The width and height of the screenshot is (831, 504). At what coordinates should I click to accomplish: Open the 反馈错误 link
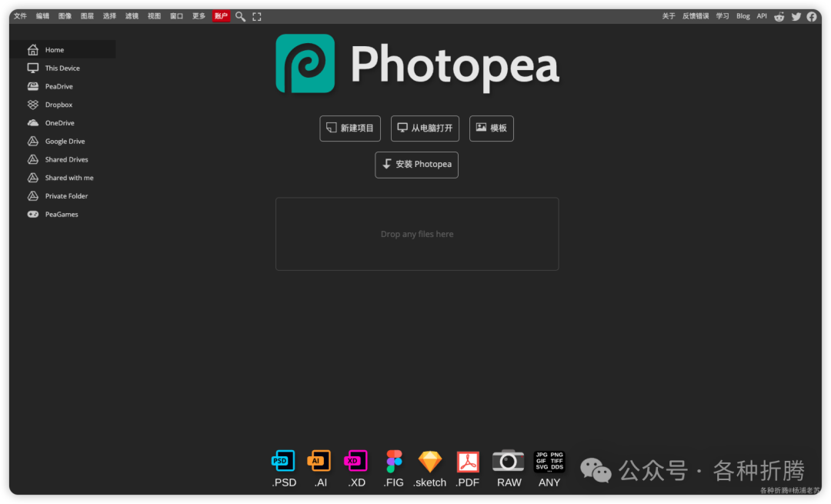(696, 16)
